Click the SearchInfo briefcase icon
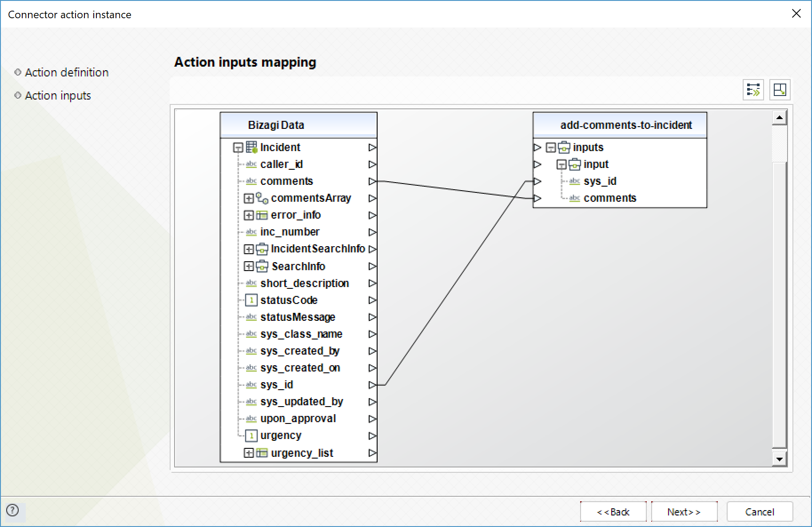 tap(262, 266)
